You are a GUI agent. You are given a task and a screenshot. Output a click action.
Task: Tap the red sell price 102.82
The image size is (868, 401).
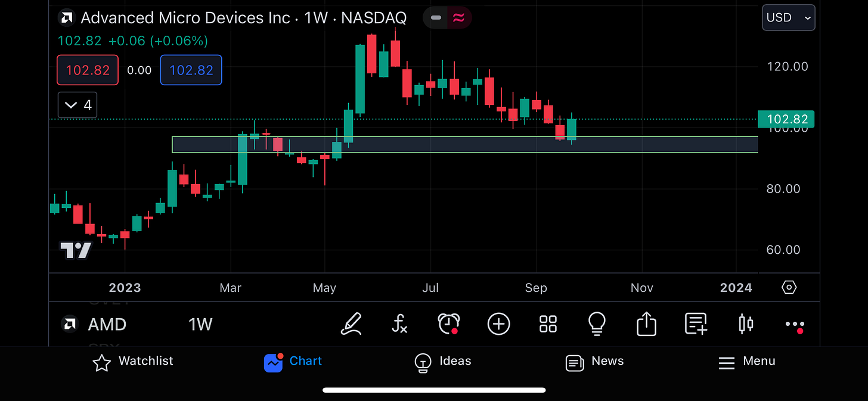tap(88, 70)
